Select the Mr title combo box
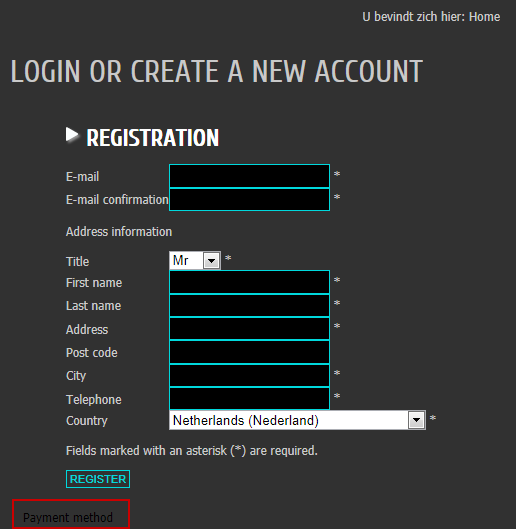This screenshot has width=516, height=529. pos(195,260)
